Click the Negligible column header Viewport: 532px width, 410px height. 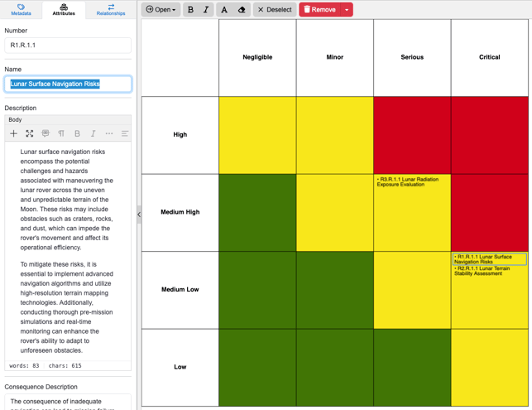coord(257,57)
